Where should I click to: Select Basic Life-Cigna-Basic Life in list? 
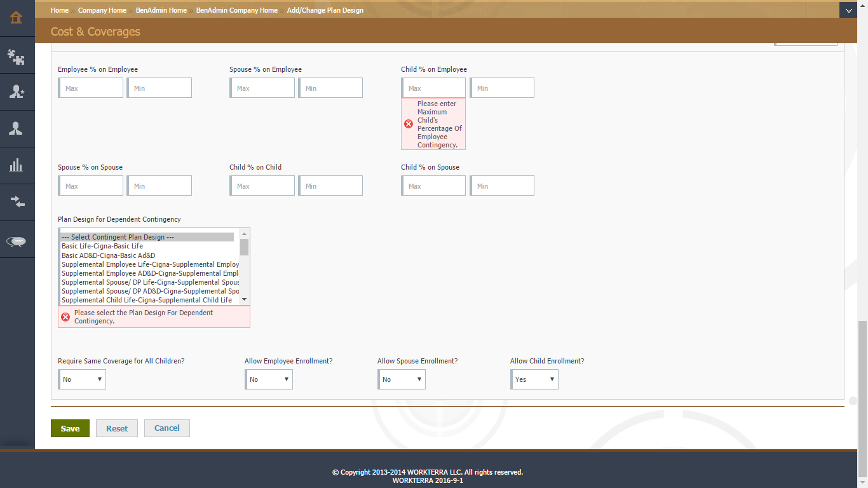pos(102,246)
